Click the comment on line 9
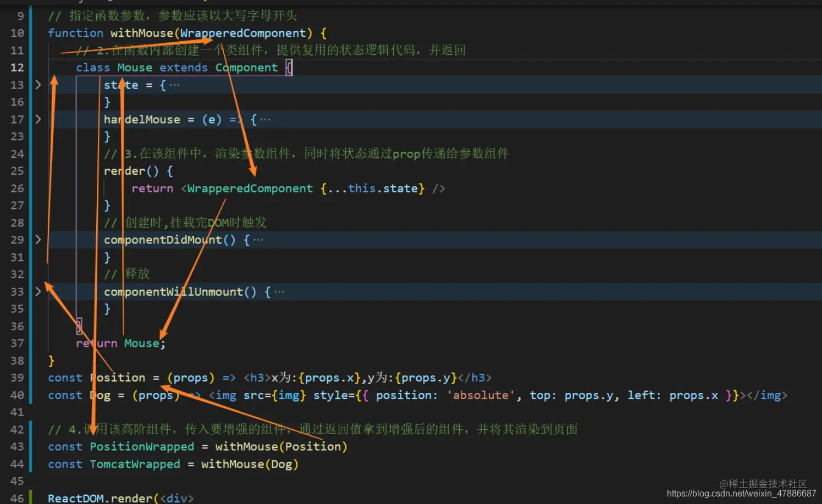 (x=172, y=15)
